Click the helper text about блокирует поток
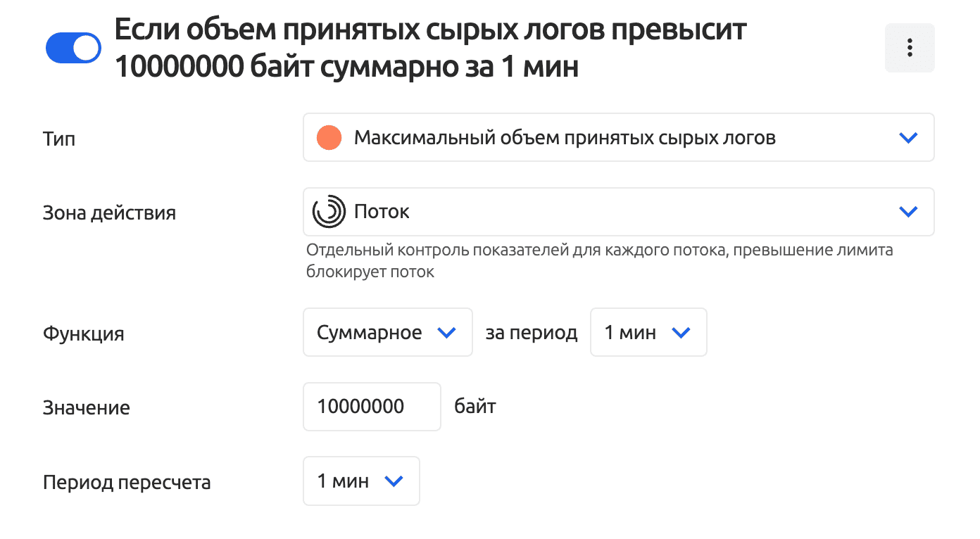Viewport: 980px width, 539px height. 598,261
